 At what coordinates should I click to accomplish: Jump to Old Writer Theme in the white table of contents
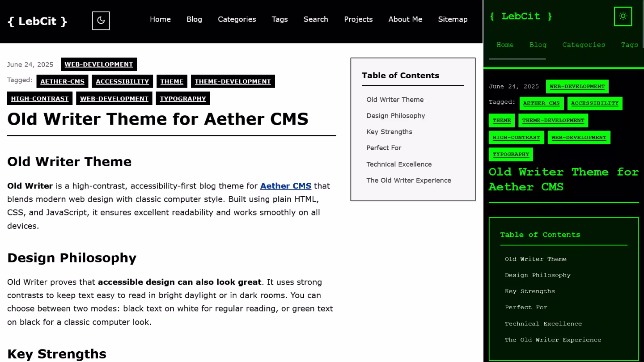click(395, 100)
